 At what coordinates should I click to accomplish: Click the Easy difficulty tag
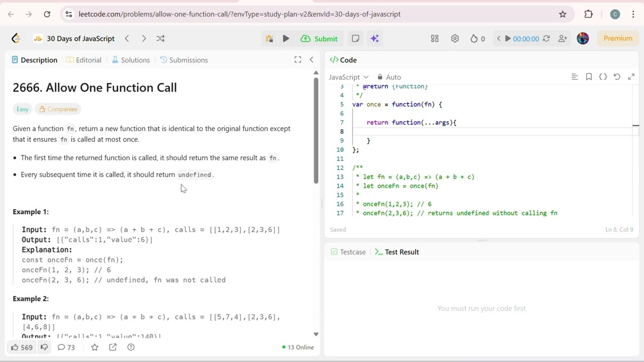click(23, 109)
